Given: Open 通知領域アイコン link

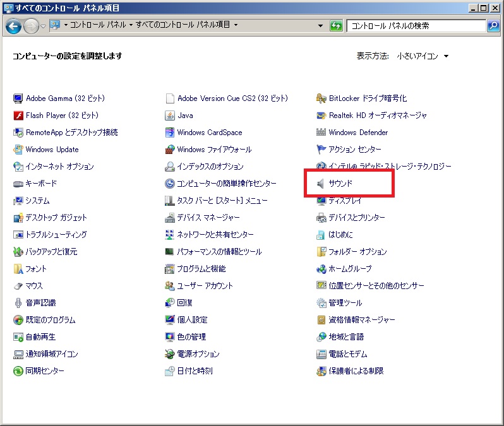Looking at the screenshot, I should [x=52, y=354].
